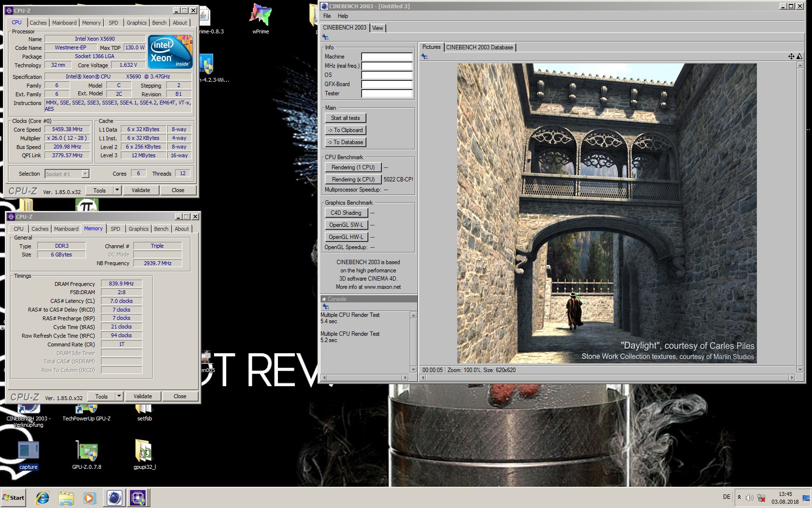Click Validate in the lower CPU-Z window
The height and width of the screenshot is (508, 812).
(x=143, y=396)
